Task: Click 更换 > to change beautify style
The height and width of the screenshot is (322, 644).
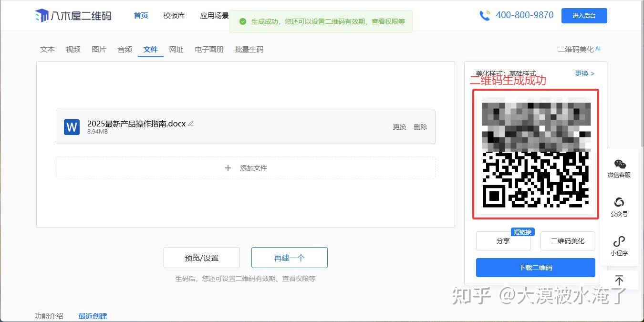Action: point(585,73)
